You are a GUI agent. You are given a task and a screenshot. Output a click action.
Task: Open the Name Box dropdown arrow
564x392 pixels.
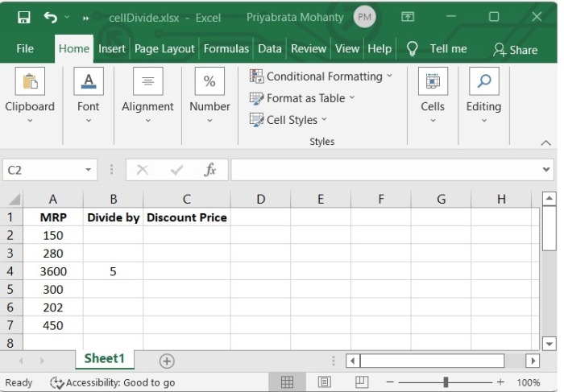tap(89, 170)
